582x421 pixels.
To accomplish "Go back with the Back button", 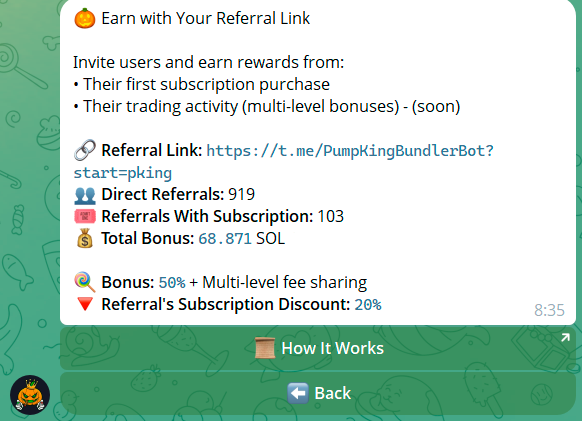I will (318, 394).
